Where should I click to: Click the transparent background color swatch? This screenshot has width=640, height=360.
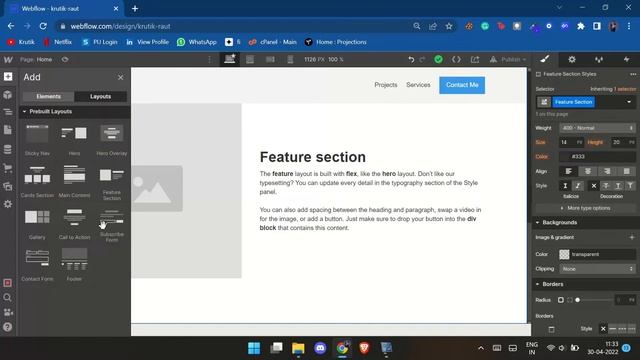(x=564, y=254)
